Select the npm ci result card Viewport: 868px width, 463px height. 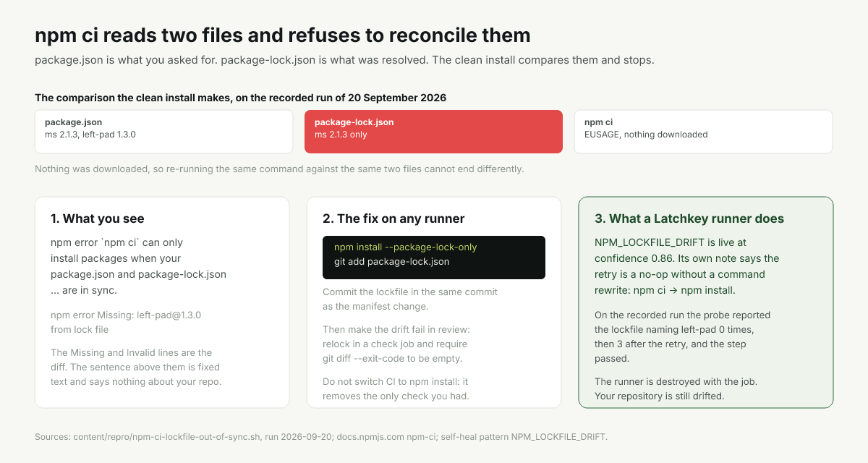pyautogui.click(x=703, y=132)
